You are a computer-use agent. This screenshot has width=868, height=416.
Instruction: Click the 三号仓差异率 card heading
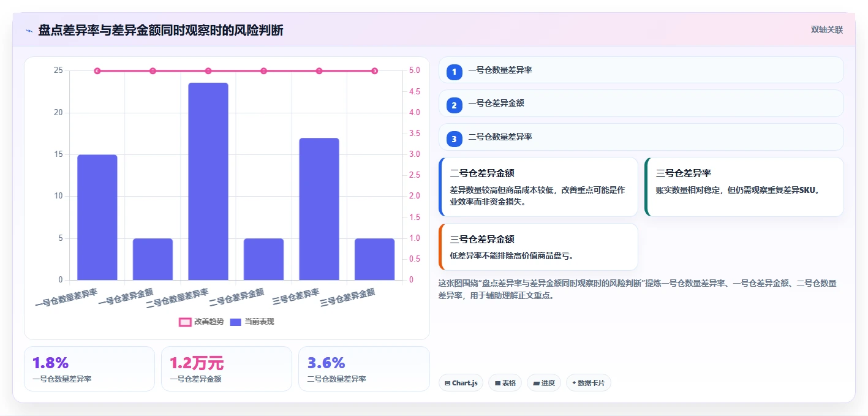click(684, 173)
